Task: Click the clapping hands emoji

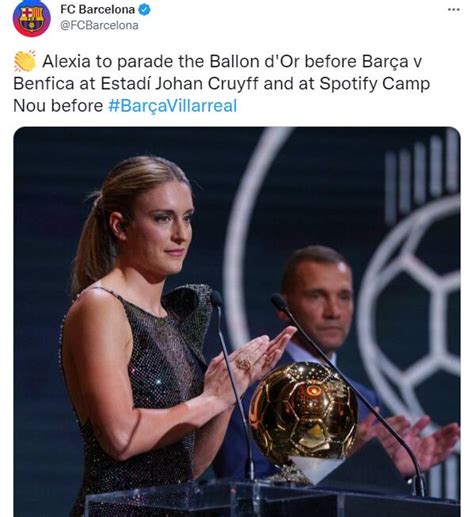Action: [25, 61]
